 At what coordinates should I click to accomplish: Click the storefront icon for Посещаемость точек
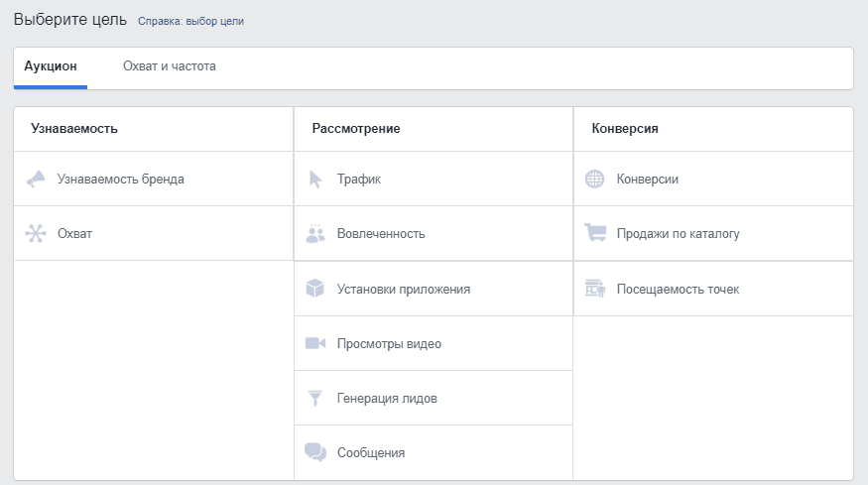coord(595,289)
